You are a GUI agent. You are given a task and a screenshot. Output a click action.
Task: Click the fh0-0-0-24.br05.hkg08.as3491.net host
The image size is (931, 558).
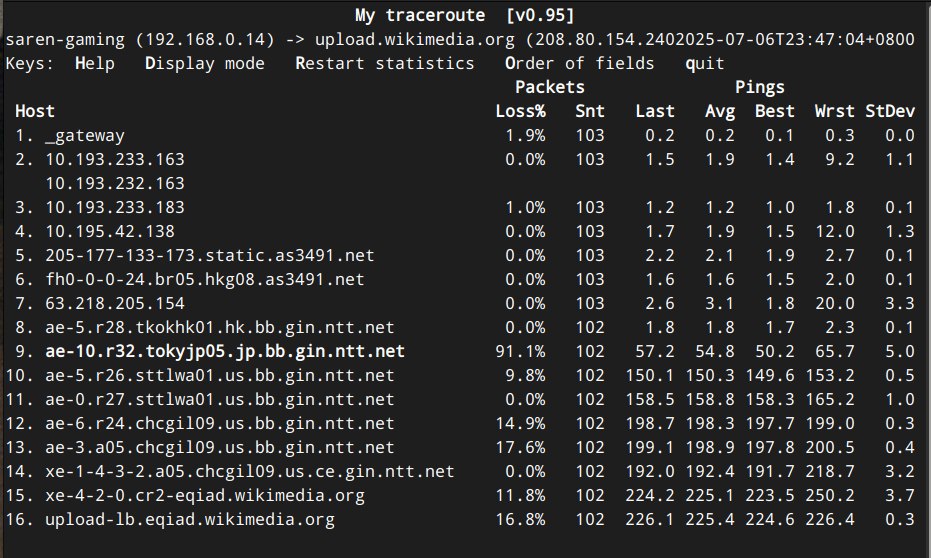click(x=205, y=279)
